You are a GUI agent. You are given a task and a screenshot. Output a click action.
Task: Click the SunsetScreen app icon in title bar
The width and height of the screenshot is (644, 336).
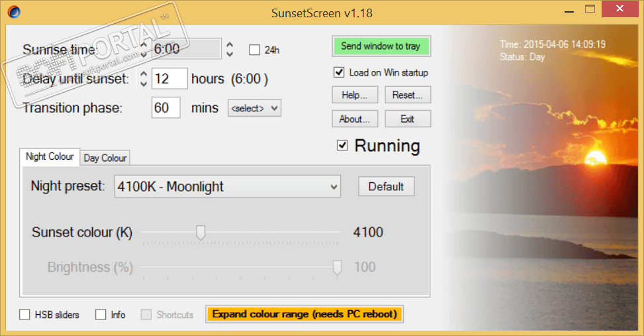click(x=13, y=12)
